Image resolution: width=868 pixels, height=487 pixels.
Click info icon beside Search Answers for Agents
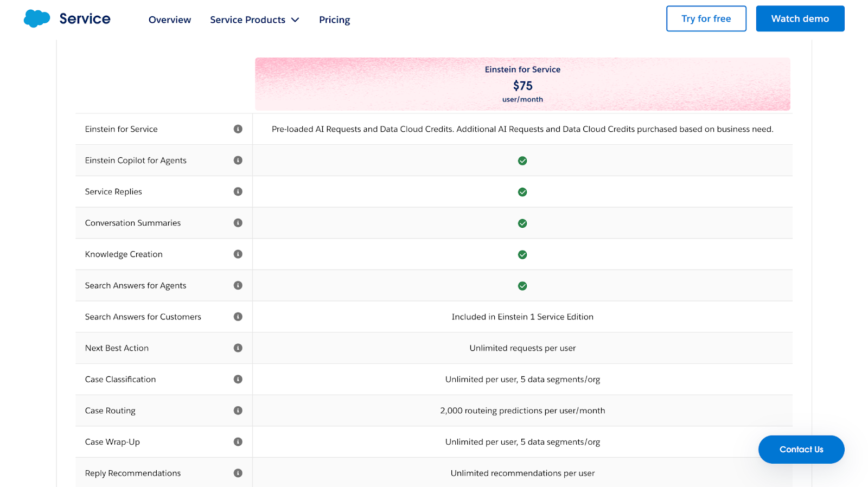[238, 285]
